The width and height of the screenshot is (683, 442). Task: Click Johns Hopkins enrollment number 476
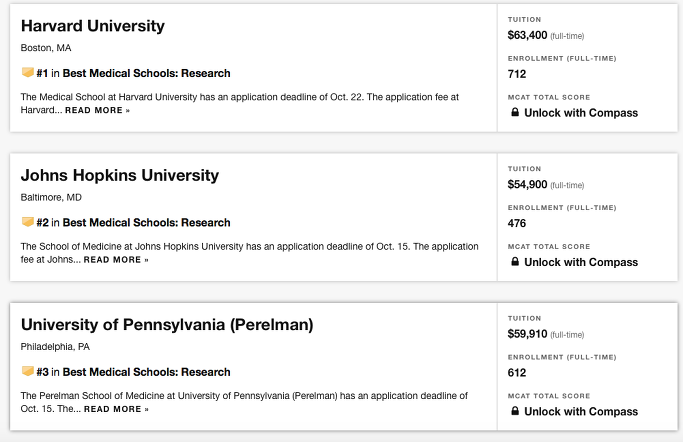tap(517, 223)
